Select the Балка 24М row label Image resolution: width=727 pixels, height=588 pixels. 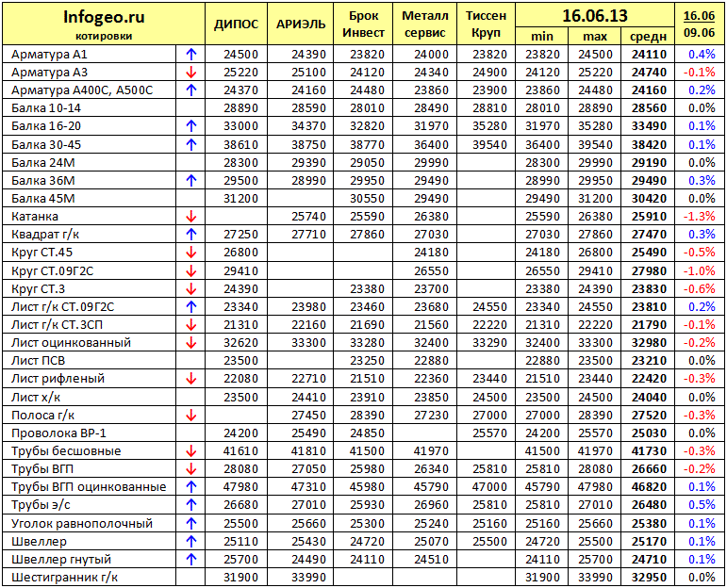43,163
